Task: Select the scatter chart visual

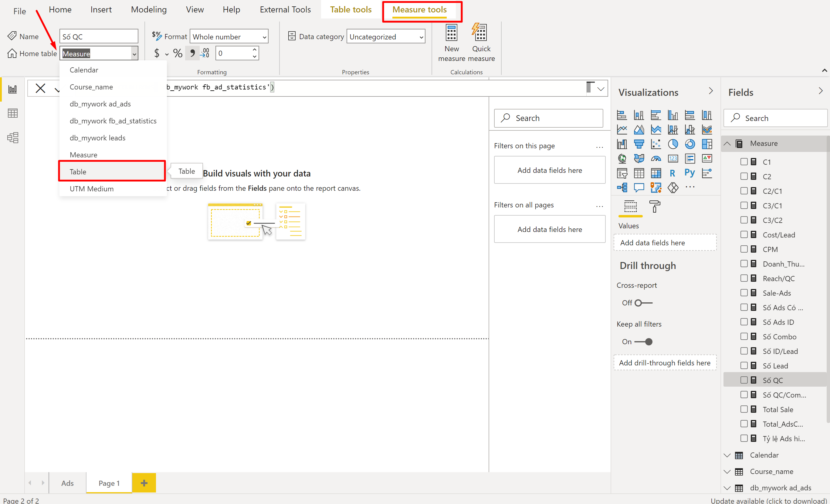Action: click(x=656, y=144)
